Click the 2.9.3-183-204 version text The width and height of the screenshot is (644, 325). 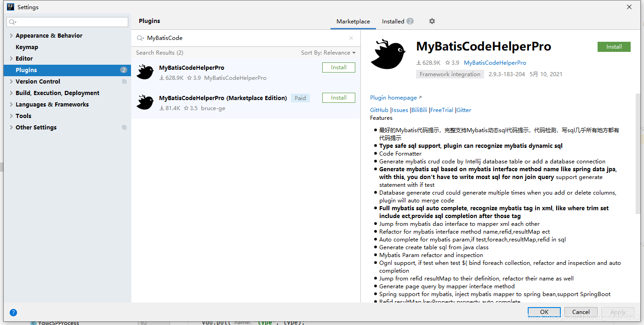tap(507, 74)
